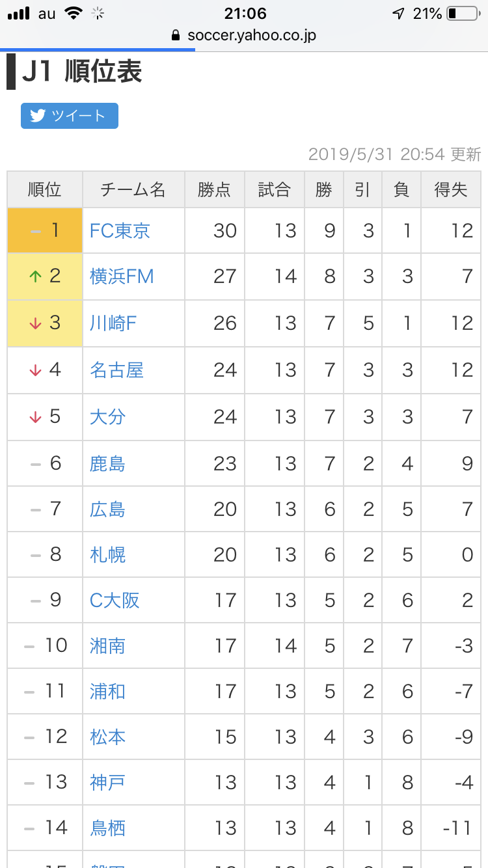
Task: Select the 川崎F team link
Action: click(x=113, y=323)
